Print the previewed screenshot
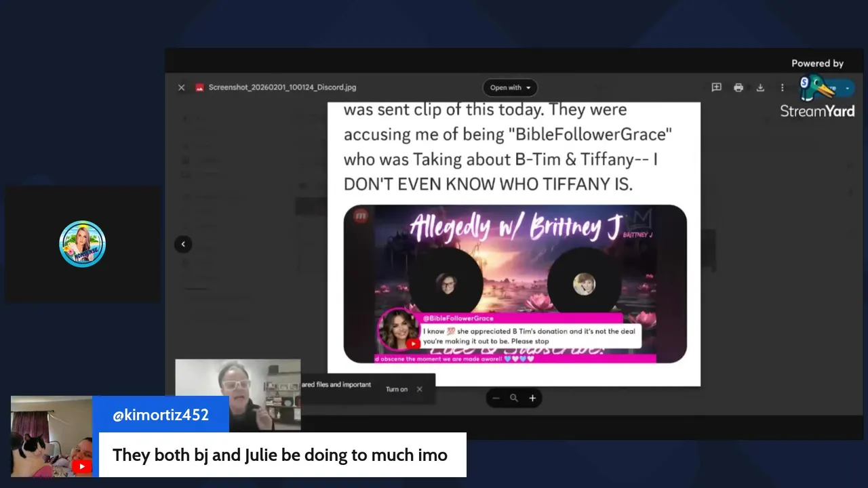The width and height of the screenshot is (868, 488). (x=738, y=87)
